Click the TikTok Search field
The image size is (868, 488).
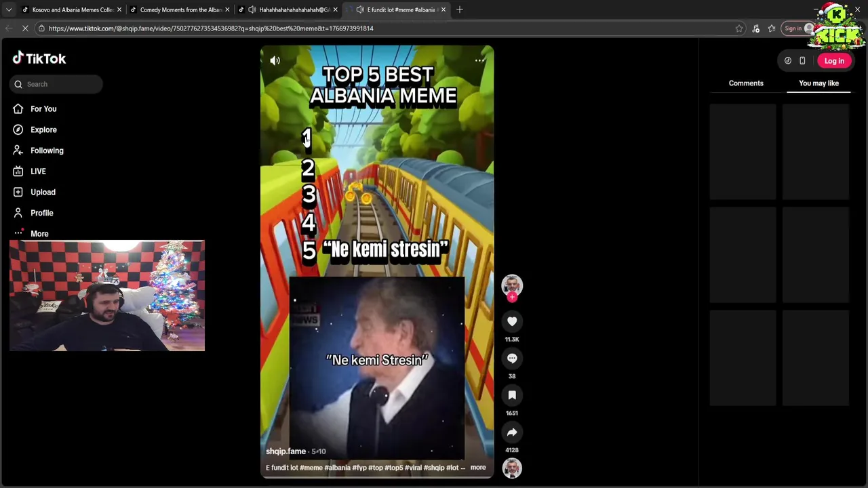click(x=56, y=84)
